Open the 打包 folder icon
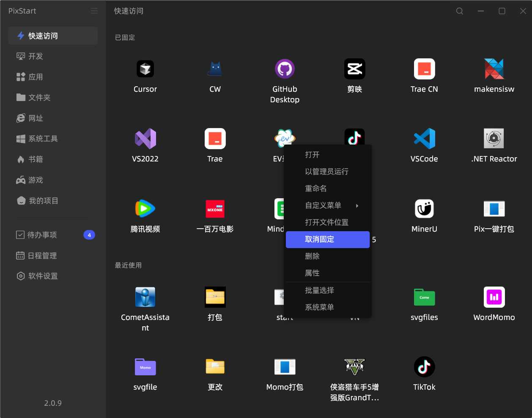The height and width of the screenshot is (418, 532). (x=215, y=297)
